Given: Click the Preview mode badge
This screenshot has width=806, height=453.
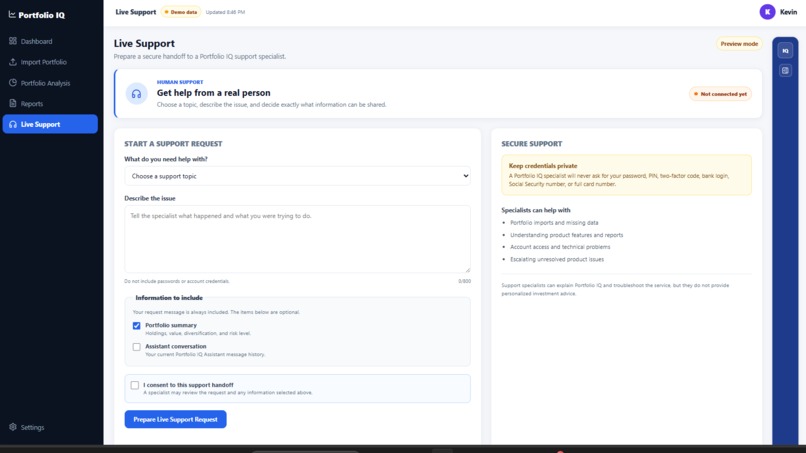Looking at the screenshot, I should coord(739,44).
